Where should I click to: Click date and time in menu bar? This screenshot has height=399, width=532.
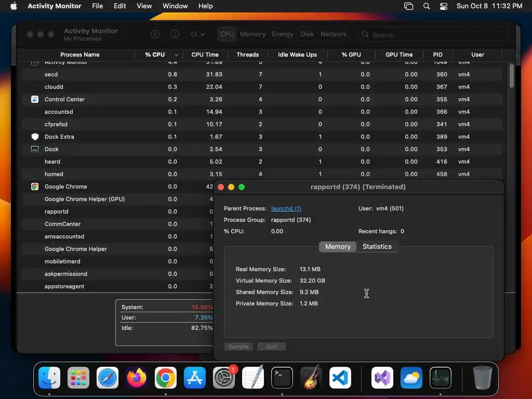[489, 6]
